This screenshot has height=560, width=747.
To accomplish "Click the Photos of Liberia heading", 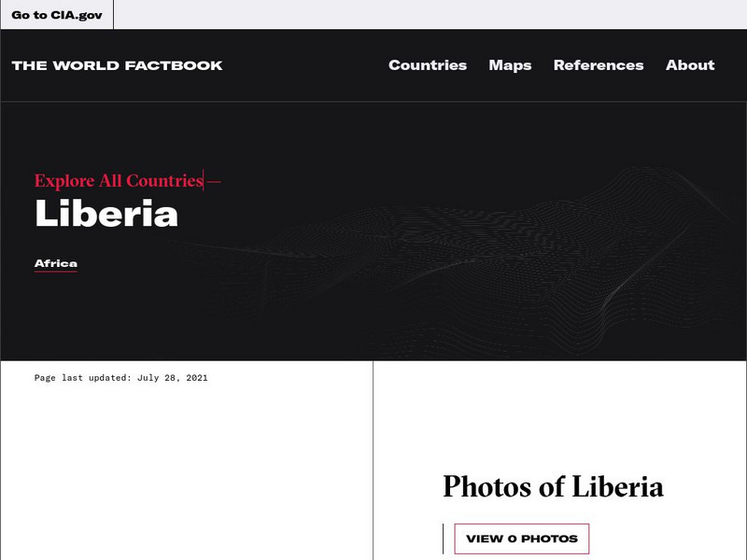I will [553, 486].
